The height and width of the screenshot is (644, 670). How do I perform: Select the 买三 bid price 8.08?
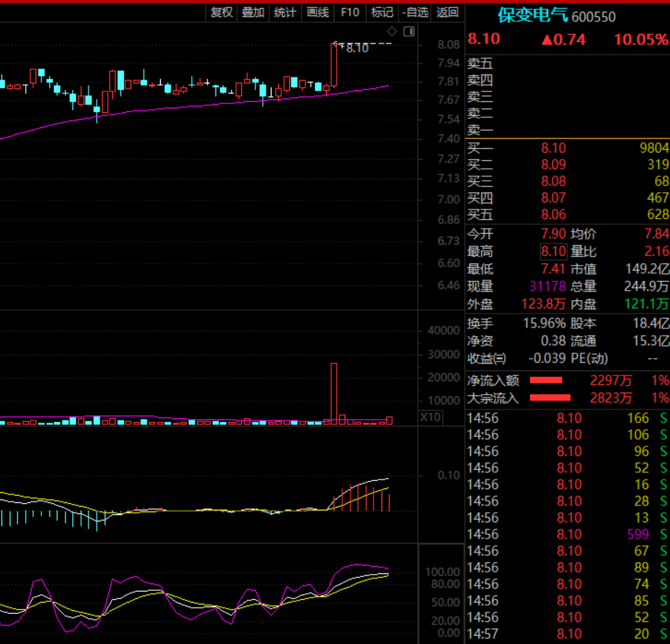[x=553, y=181]
